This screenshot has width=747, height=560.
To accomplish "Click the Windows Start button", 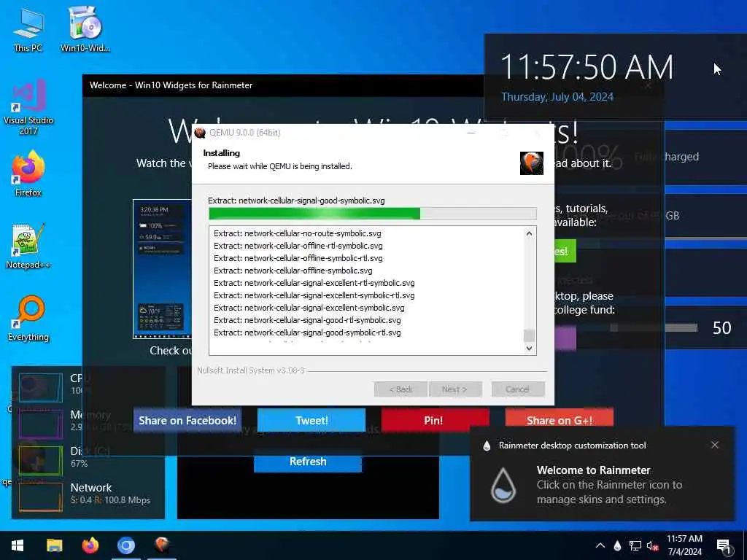I will point(18,545).
